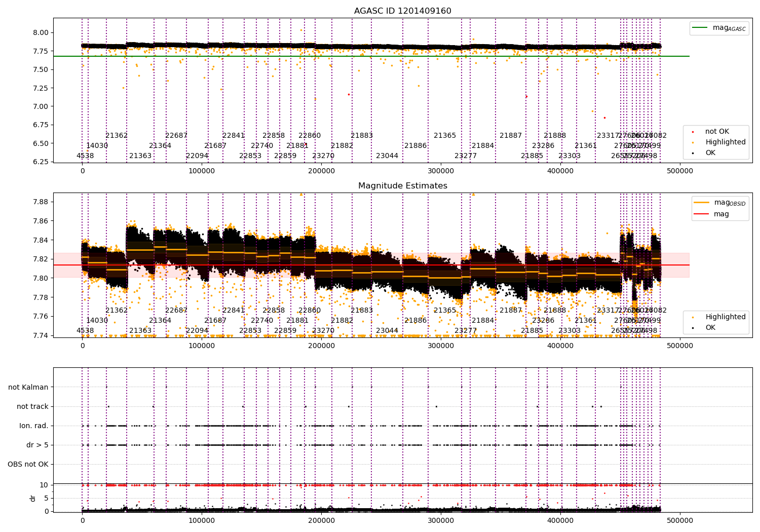Click obsid label 21365 in the top plot
This screenshot has height=532, width=760.
click(x=445, y=136)
